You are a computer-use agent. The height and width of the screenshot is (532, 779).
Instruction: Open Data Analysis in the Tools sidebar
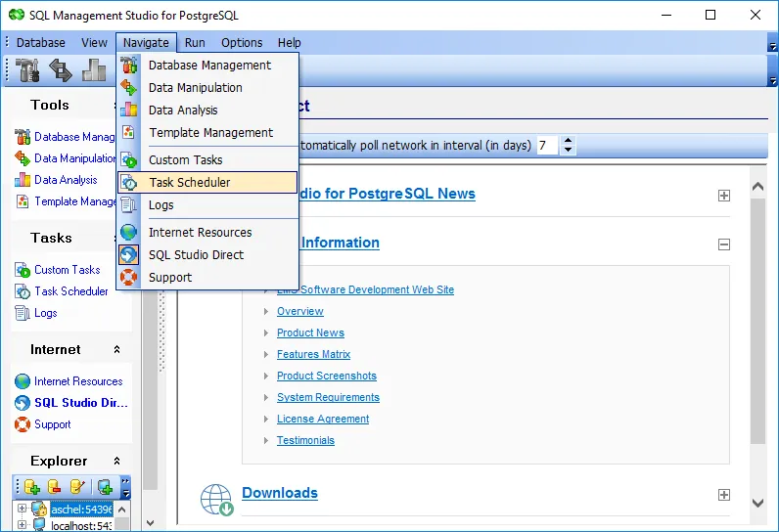tap(56, 180)
